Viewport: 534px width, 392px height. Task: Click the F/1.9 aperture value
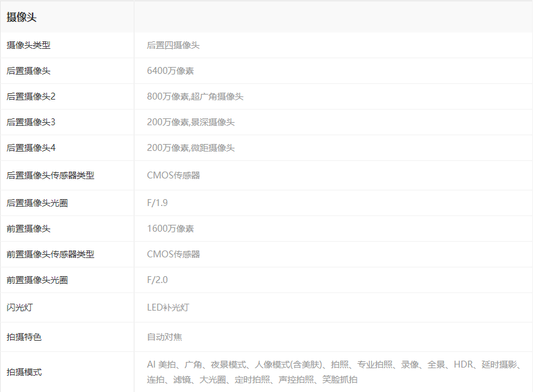click(157, 203)
